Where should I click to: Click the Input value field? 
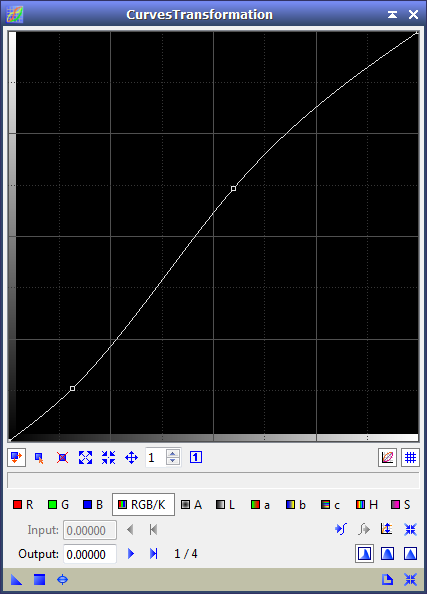[x=90, y=530]
